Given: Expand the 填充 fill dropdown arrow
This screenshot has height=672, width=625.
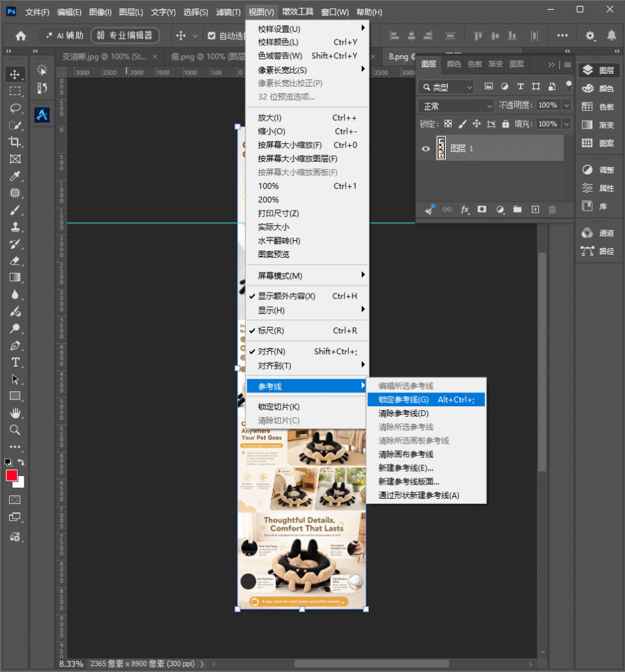Looking at the screenshot, I should (x=567, y=124).
